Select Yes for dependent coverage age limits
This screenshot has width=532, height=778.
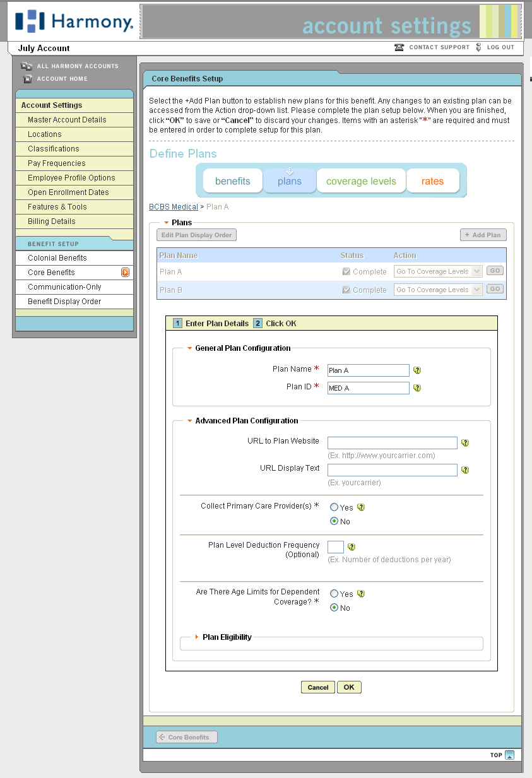coord(334,593)
